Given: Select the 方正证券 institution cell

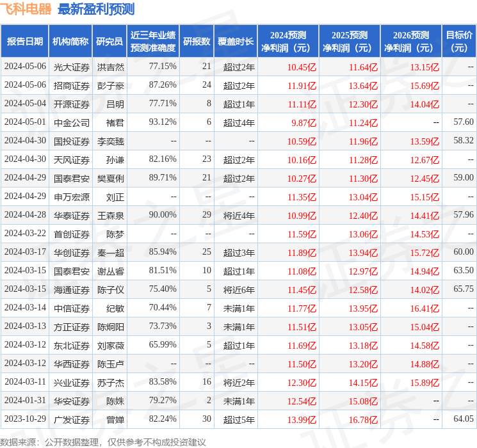Looking at the screenshot, I should pyautogui.click(x=72, y=327).
